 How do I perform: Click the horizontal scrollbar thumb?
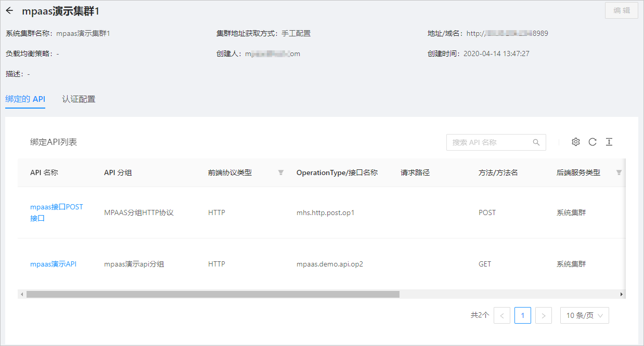[x=213, y=294]
